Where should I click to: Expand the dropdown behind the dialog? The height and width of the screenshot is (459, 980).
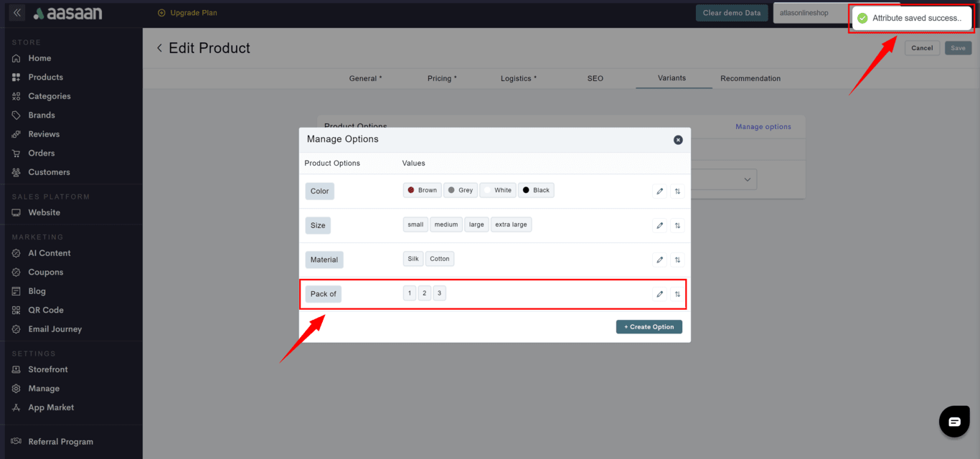point(747,179)
